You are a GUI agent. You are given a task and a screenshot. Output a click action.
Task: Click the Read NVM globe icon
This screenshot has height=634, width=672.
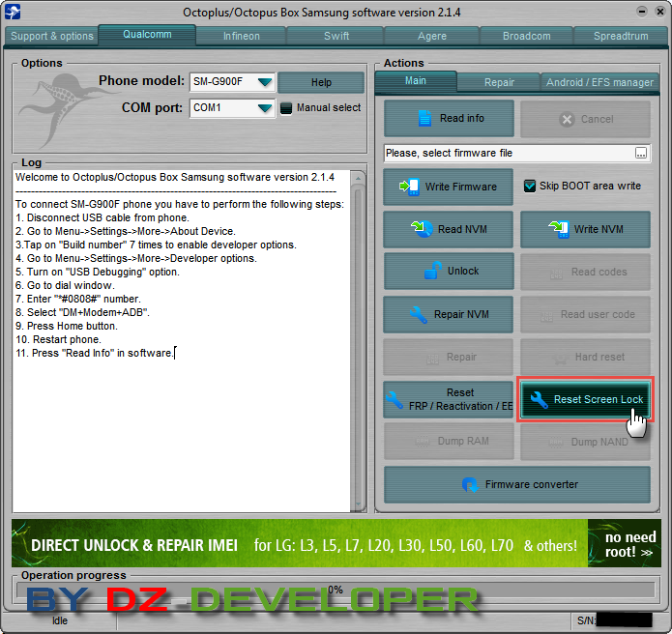(422, 229)
